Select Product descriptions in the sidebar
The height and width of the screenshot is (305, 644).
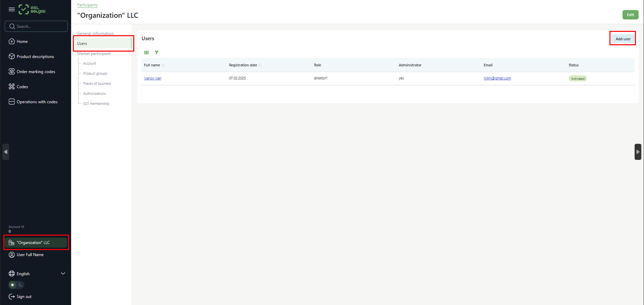(35, 56)
